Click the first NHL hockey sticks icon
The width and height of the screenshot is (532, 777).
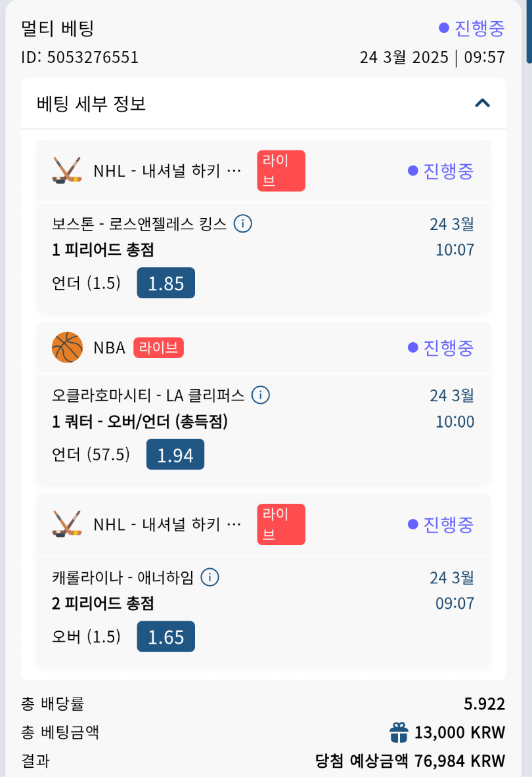(67, 171)
